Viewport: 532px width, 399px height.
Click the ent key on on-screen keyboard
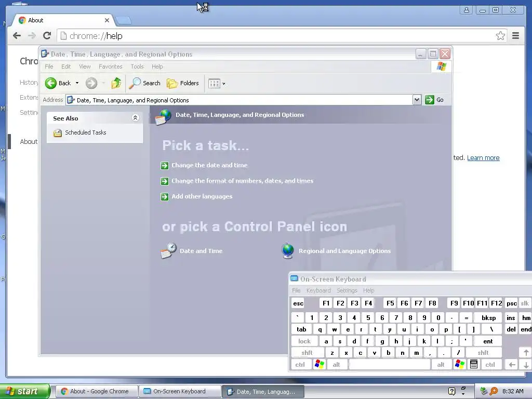[x=488, y=341]
